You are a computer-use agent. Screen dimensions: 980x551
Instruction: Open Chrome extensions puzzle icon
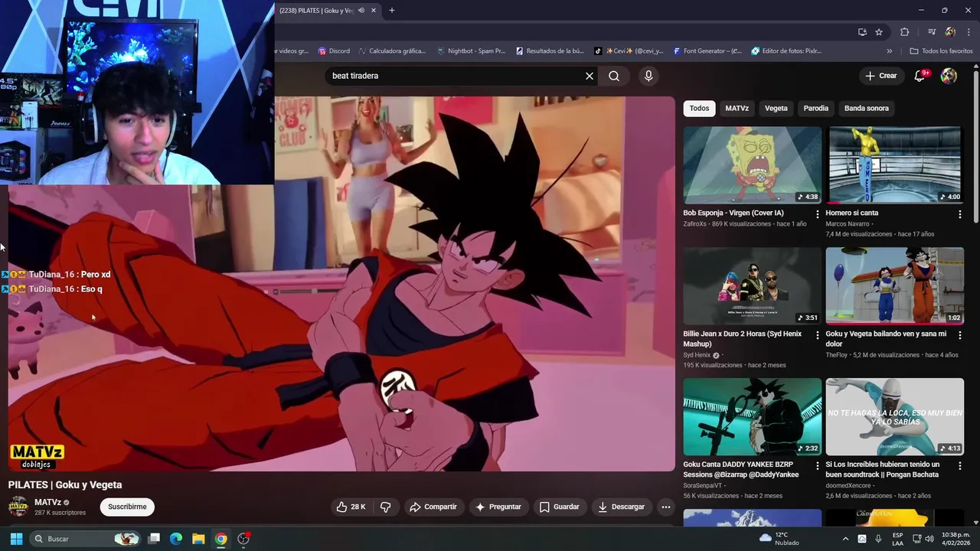[x=905, y=32]
